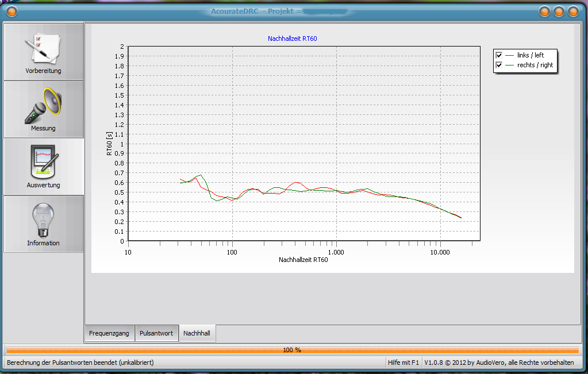This screenshot has width=588, height=374.
Task: Click the RT60 [s] vertical axis label
Action: (109, 144)
